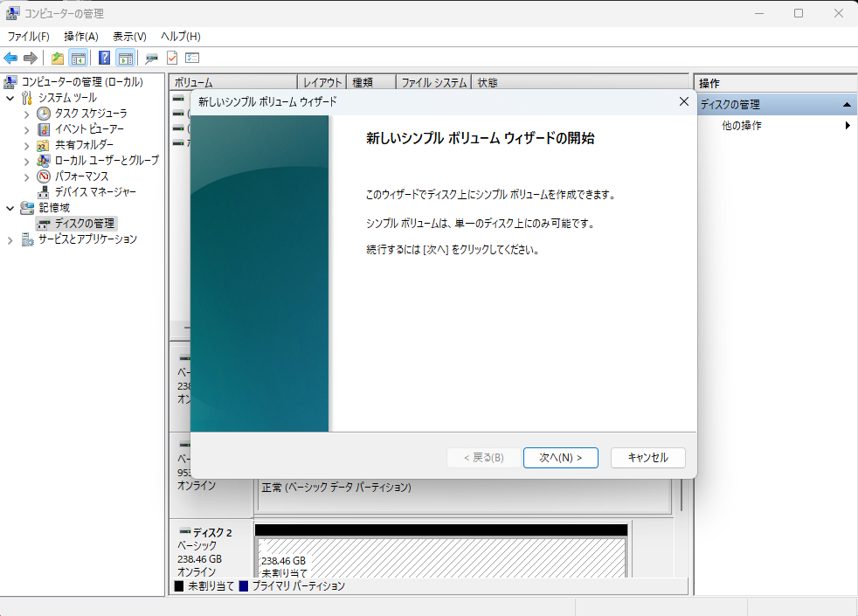Click the 次へ(N) button in the wizard
The height and width of the screenshot is (616, 858).
click(560, 457)
